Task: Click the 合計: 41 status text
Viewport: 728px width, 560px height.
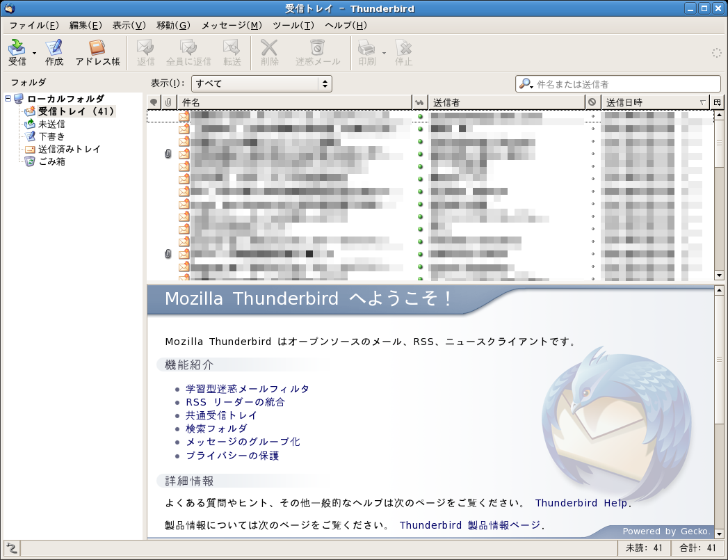Action: point(698,548)
